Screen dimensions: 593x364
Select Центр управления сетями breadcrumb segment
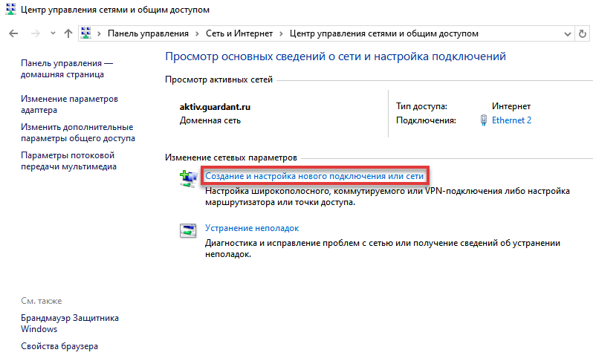384,33
